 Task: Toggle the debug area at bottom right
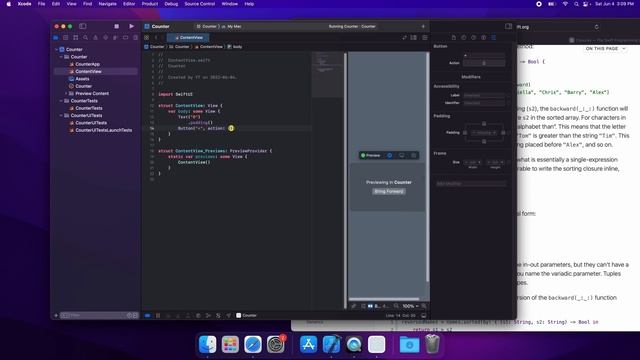pyautogui.click(x=424, y=316)
